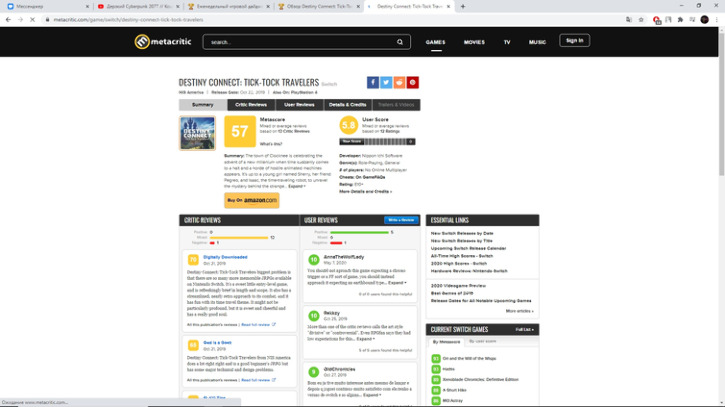The image size is (725, 407).
Task: Go back in browser history
Action: [8, 19]
